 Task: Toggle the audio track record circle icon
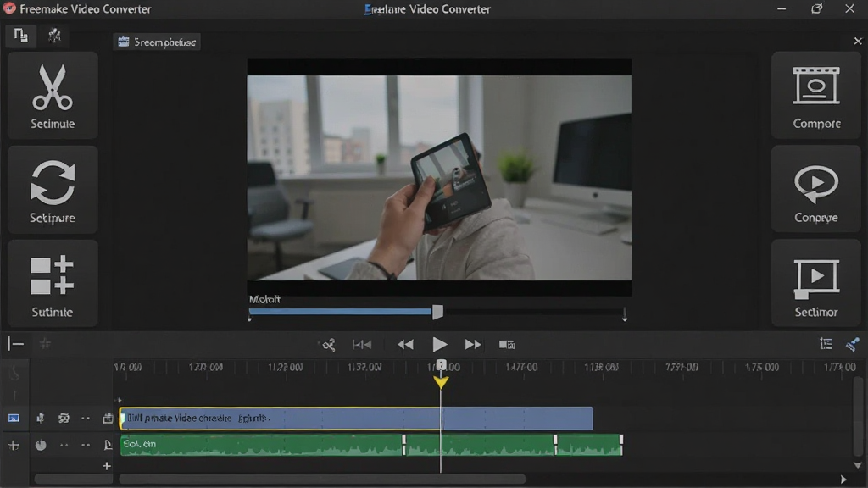point(41,445)
